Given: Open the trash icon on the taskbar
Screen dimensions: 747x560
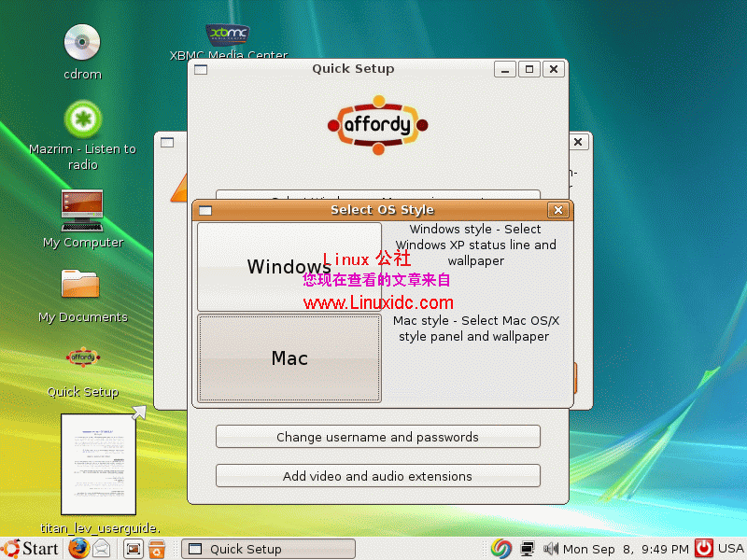Looking at the screenshot, I should 157,549.
